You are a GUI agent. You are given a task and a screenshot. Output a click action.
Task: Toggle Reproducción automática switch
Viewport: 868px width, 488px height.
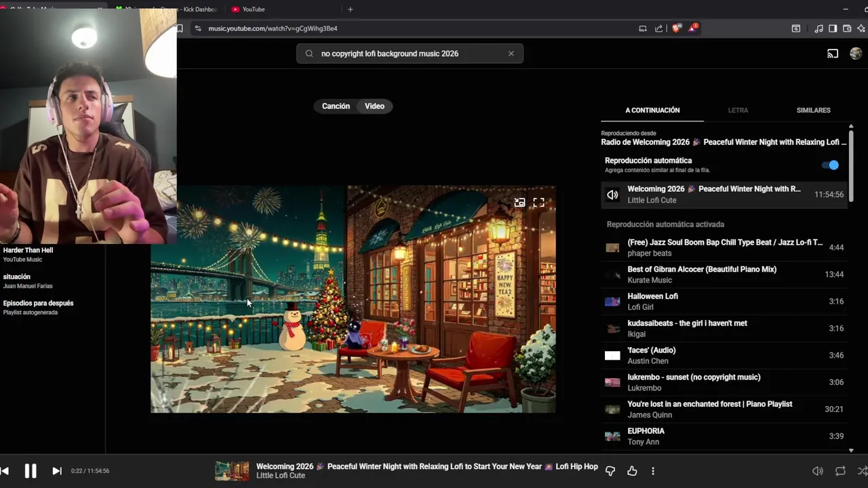(830, 165)
